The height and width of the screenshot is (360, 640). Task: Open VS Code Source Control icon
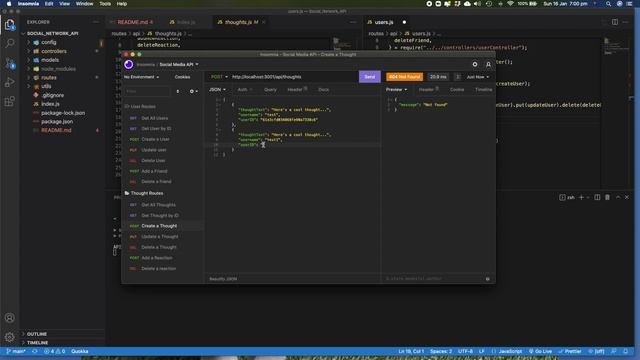point(10,63)
